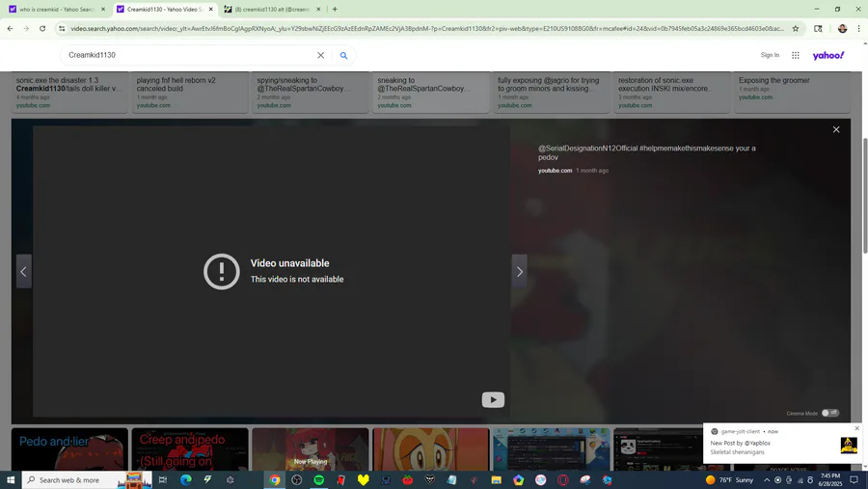Screen dimensions: 868x489
Task: Open File Explorer from the taskbar
Action: 496,480
